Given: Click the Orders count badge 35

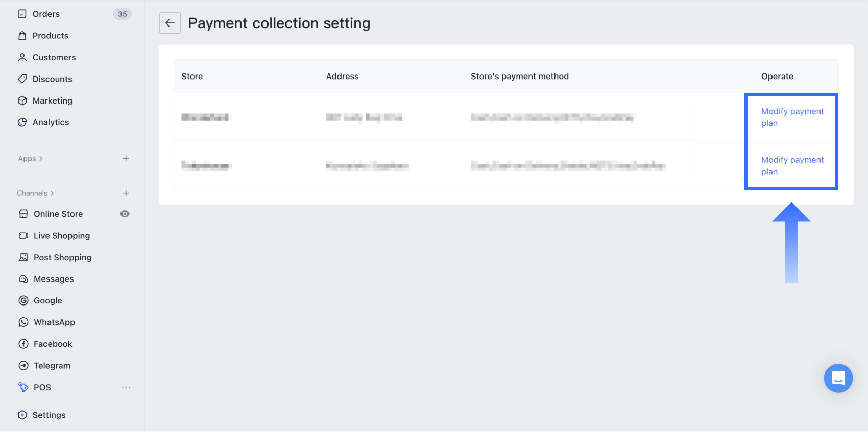Looking at the screenshot, I should point(123,14).
